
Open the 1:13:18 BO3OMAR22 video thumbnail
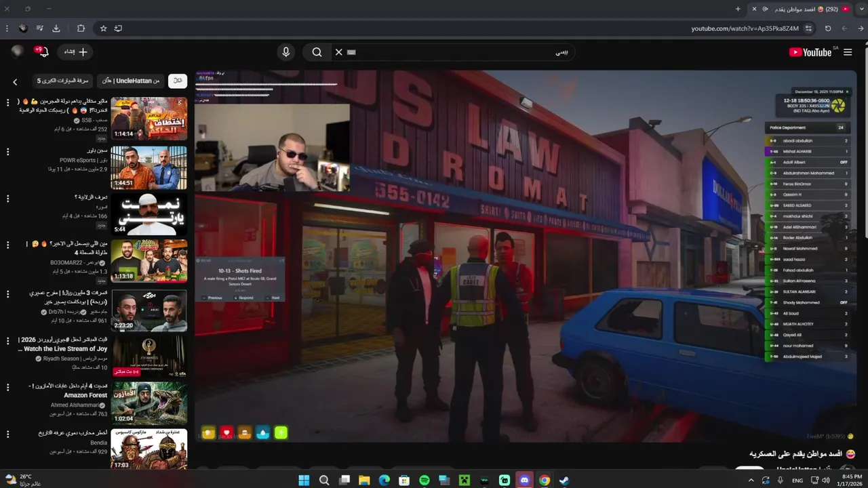149,261
